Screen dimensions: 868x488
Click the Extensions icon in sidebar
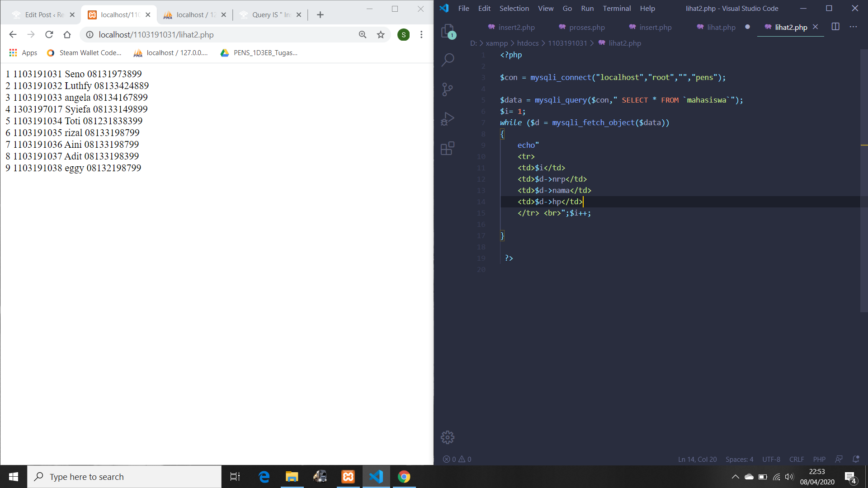[448, 148]
